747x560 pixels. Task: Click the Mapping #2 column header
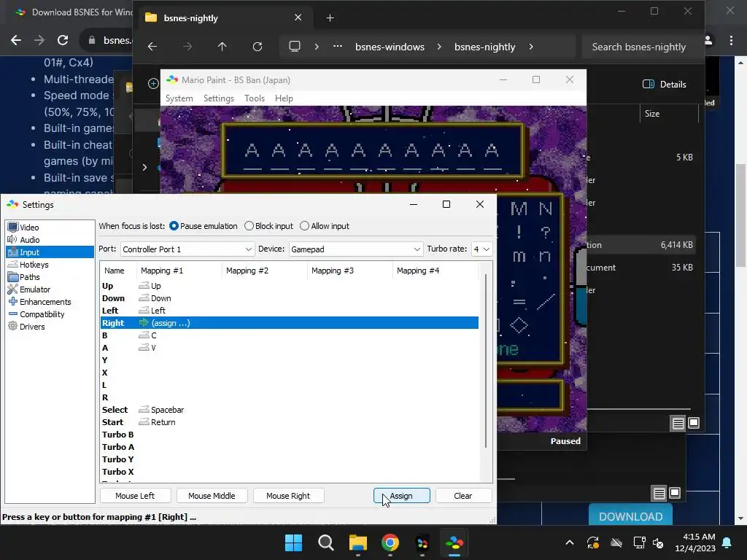pyautogui.click(x=264, y=271)
